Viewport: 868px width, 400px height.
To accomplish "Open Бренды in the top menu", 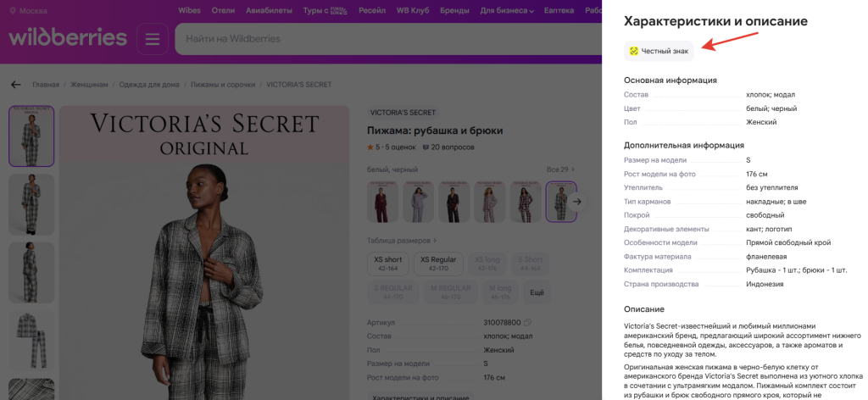I will [x=454, y=10].
